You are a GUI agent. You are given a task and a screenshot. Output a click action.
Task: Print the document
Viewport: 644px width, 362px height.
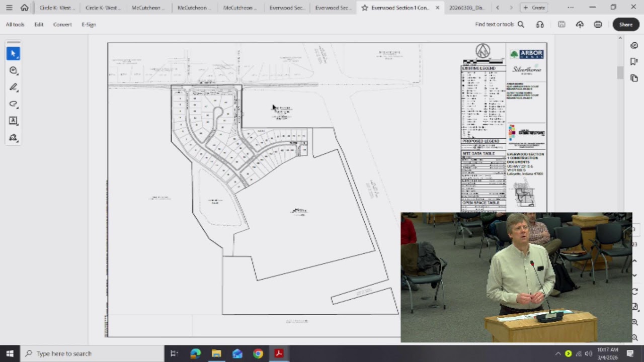[x=598, y=24]
